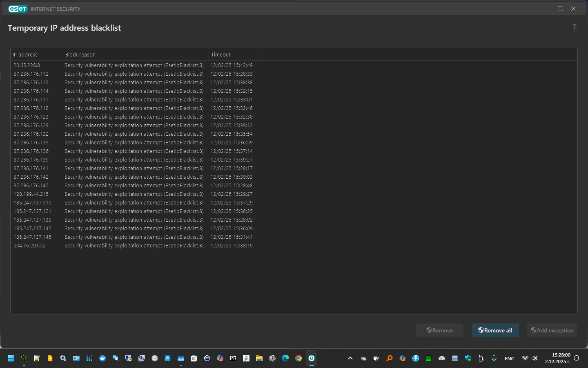Expand the hidden system tray icons
Viewport: 588px width, 368px height.
pos(350,358)
